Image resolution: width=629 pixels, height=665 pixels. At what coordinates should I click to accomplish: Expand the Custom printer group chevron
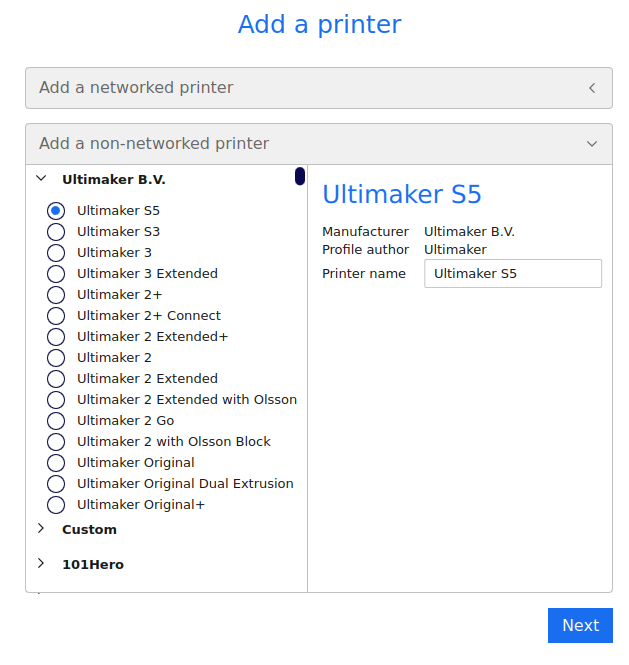click(x=41, y=528)
